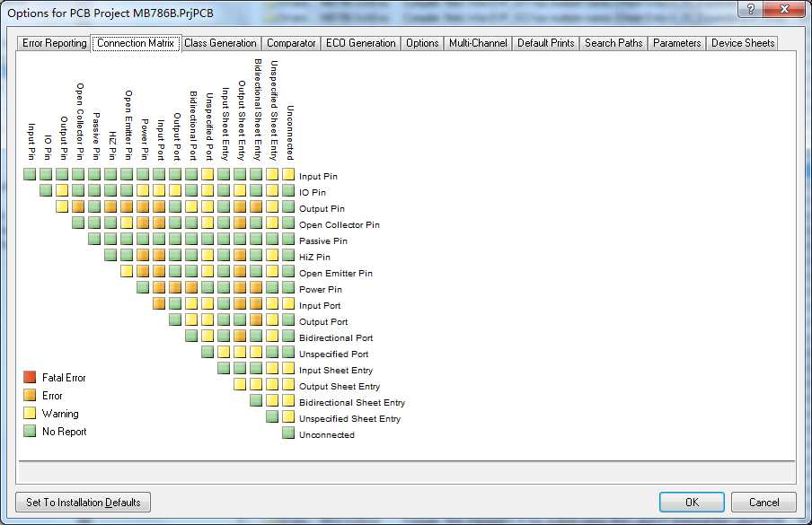Click the 'Fatal Error' legend text
This screenshot has width=812, height=525.
click(64, 378)
